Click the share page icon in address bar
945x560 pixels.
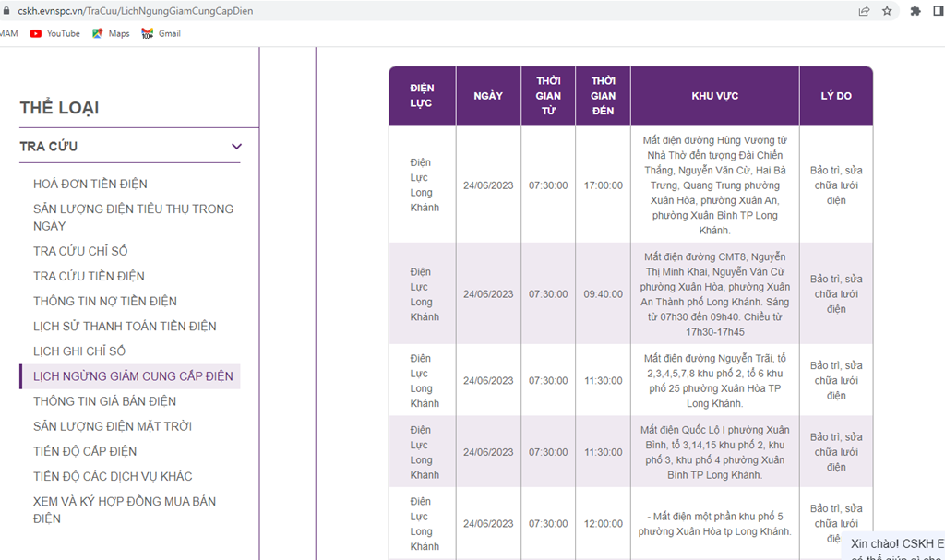(864, 11)
